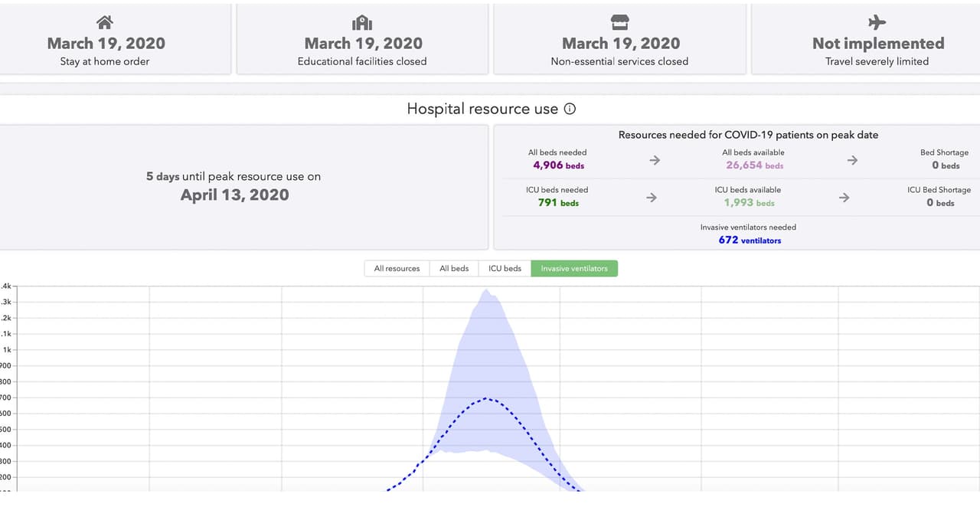Open the Hospital resource use info icon
The height and width of the screenshot is (507, 980).
(x=570, y=109)
